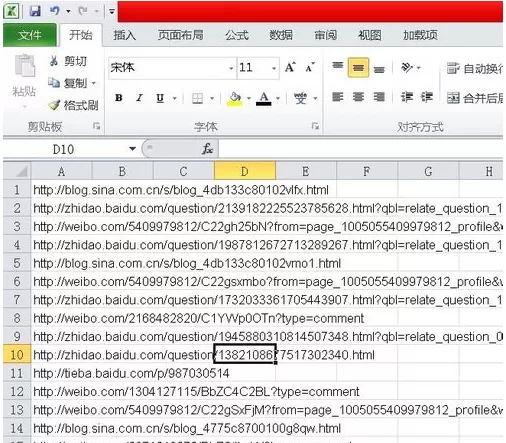Apply cell borders icon
Image resolution: width=506 pixels, height=443 pixels.
pos(197,98)
